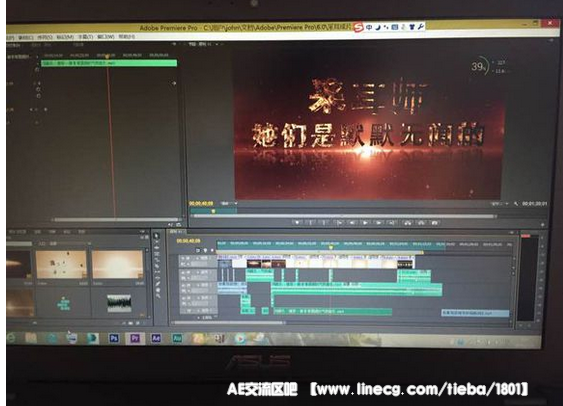Open After Effects from the taskbar
The width and height of the screenshot is (563, 406).
tap(156, 338)
